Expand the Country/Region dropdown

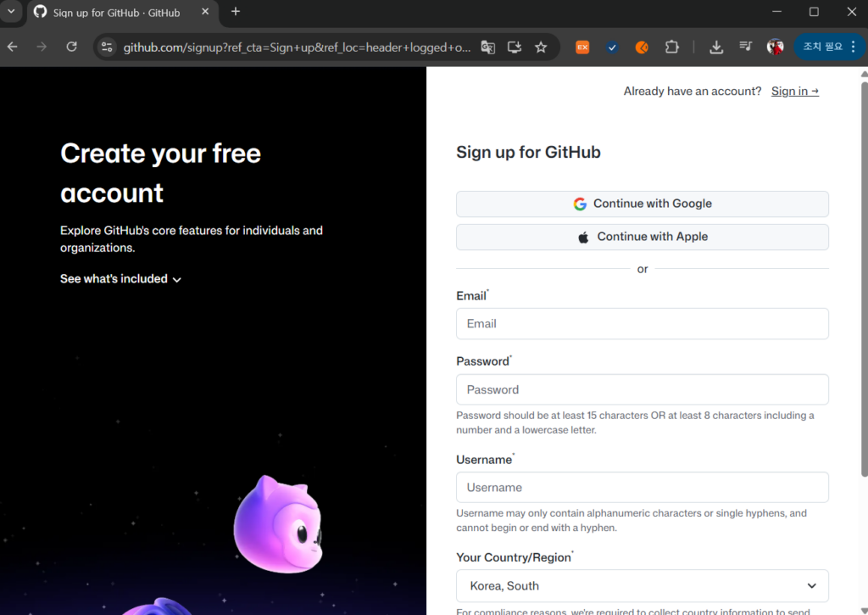(x=642, y=586)
